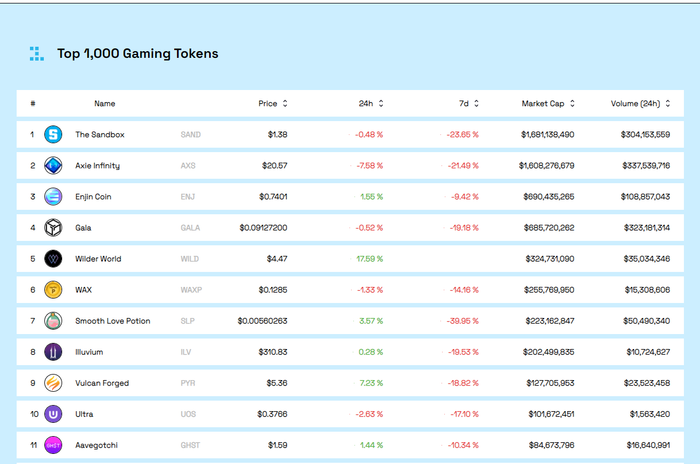This screenshot has height=464, width=700.
Task: Click the Axie Infinity token logo
Action: click(53, 166)
